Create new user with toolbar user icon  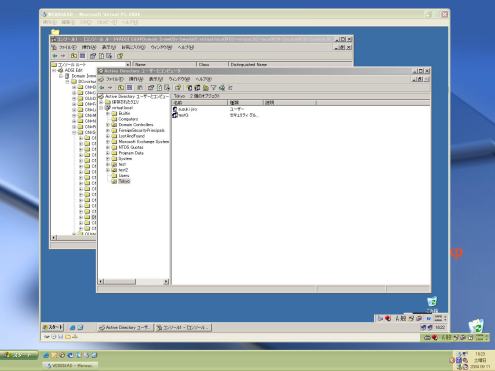[189, 88]
